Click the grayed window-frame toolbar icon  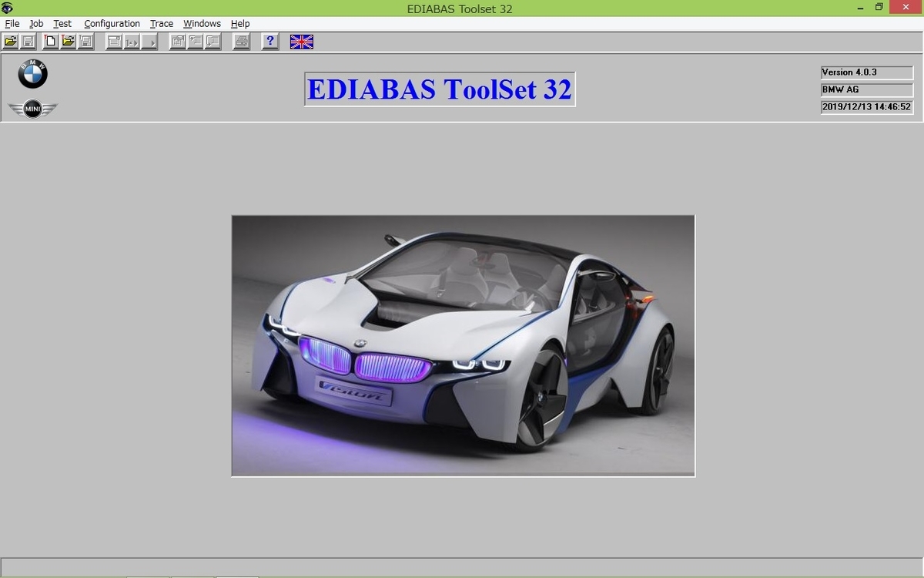click(x=114, y=42)
